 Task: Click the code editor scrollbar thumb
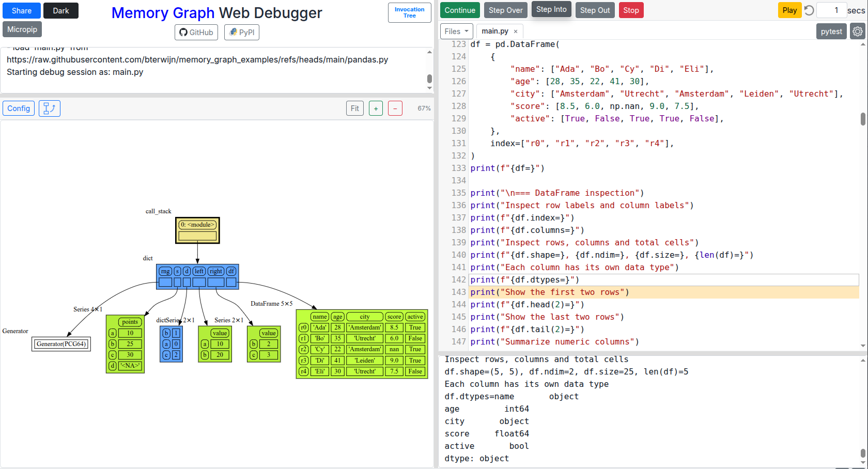click(863, 119)
